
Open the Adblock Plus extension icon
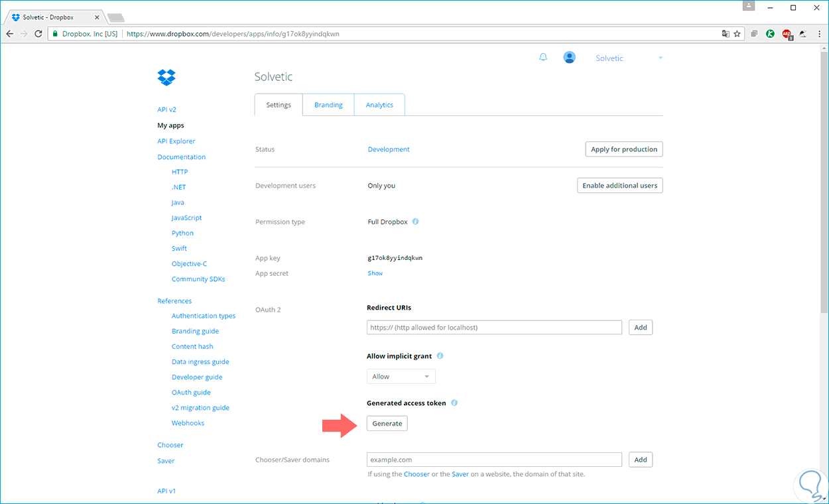(x=787, y=34)
